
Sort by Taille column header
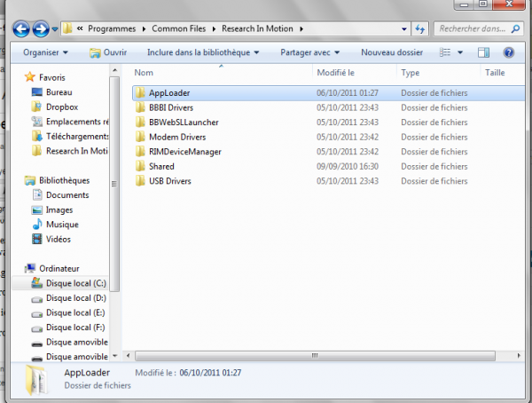[495, 73]
